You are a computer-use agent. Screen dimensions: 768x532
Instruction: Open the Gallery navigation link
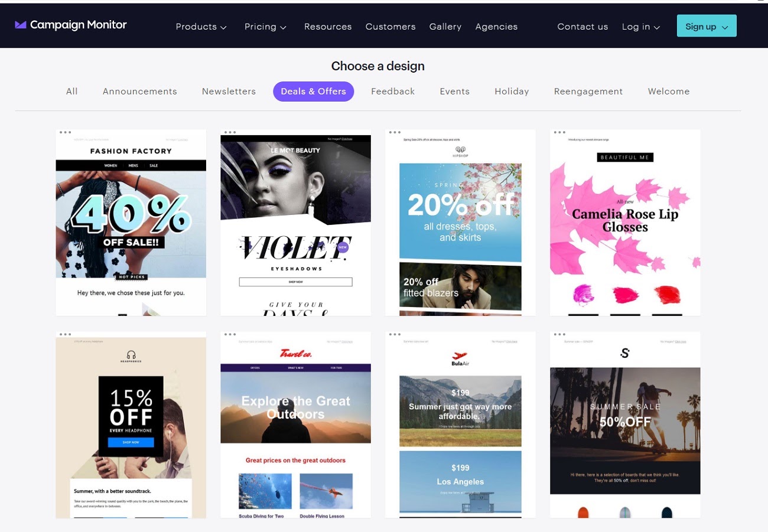pyautogui.click(x=445, y=27)
